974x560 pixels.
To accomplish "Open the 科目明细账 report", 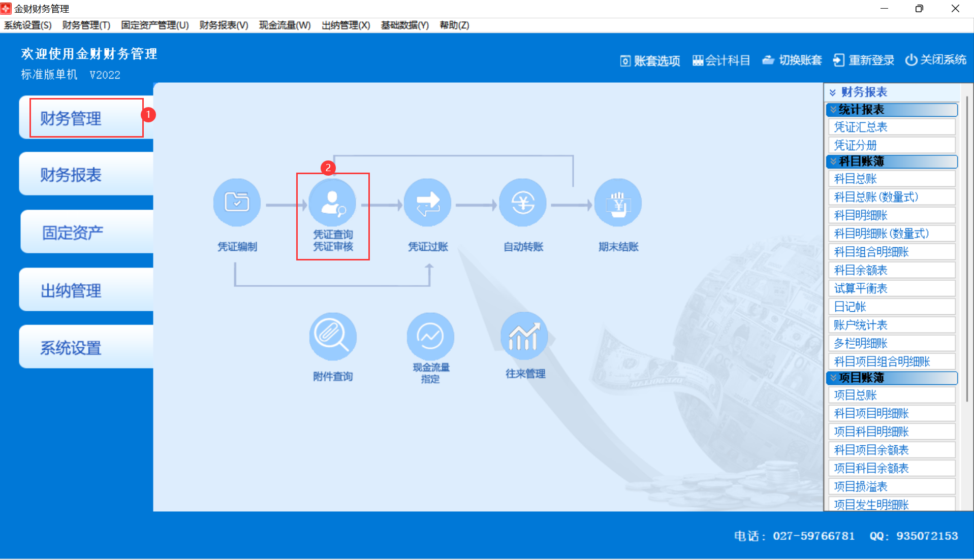I will click(892, 215).
